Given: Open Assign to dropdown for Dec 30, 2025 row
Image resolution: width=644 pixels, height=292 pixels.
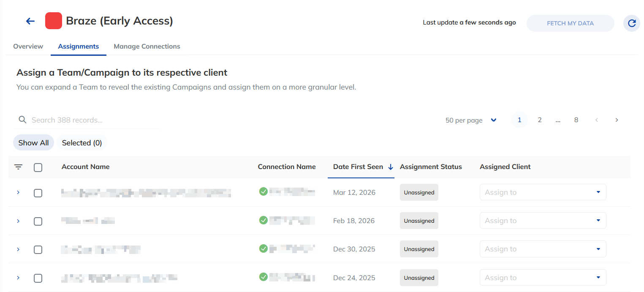Looking at the screenshot, I should [543, 249].
